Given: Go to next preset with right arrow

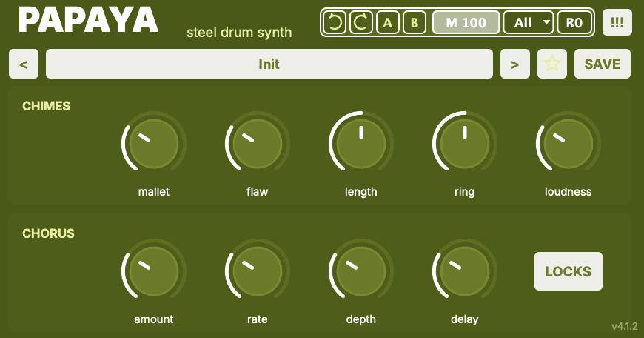Looking at the screenshot, I should 515,64.
